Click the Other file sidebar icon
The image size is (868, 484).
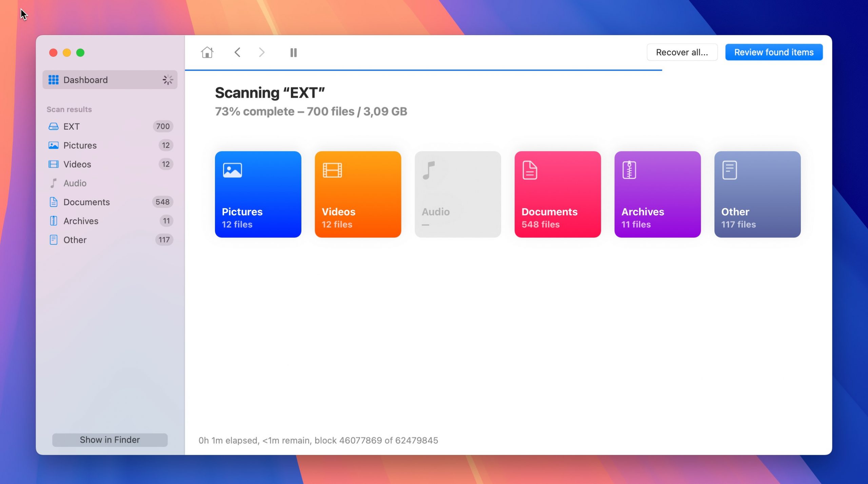pyautogui.click(x=53, y=240)
